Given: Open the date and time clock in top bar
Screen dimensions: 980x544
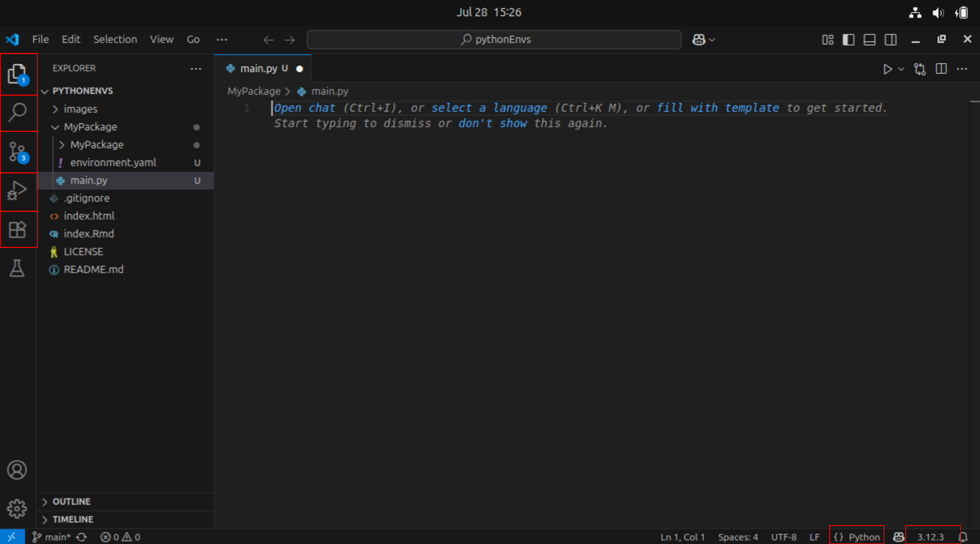Looking at the screenshot, I should [x=489, y=12].
